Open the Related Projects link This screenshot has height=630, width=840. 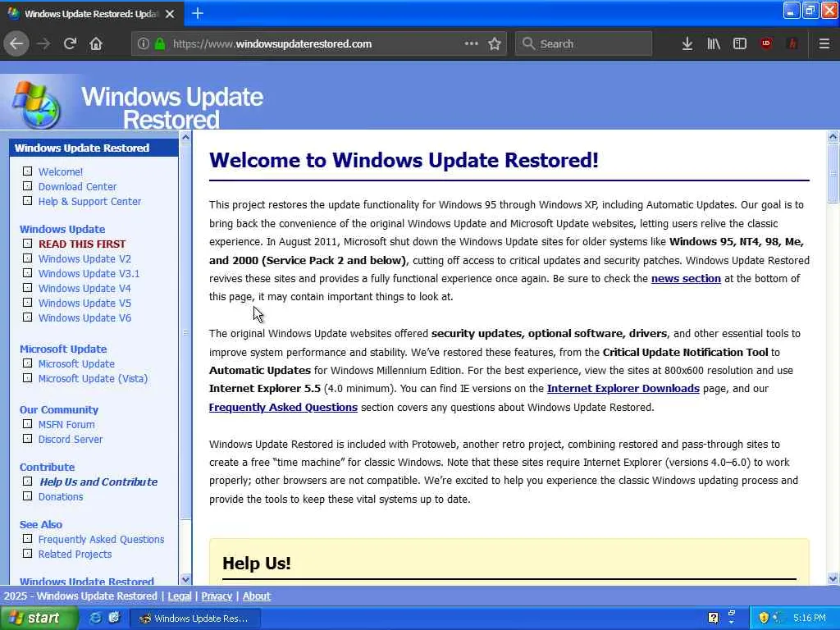click(x=75, y=554)
